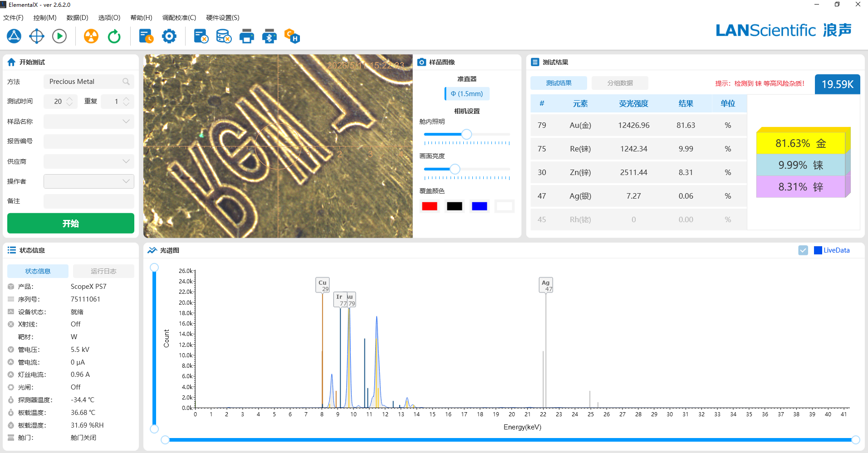The height and width of the screenshot is (453, 868).
Task: Click the left handle of horizontal energy slider
Action: point(165,439)
